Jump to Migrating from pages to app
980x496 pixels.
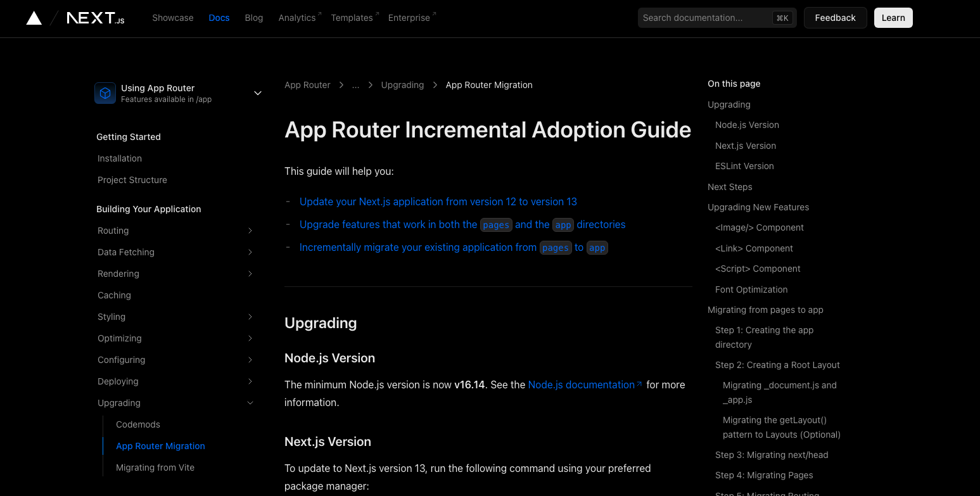(765, 310)
